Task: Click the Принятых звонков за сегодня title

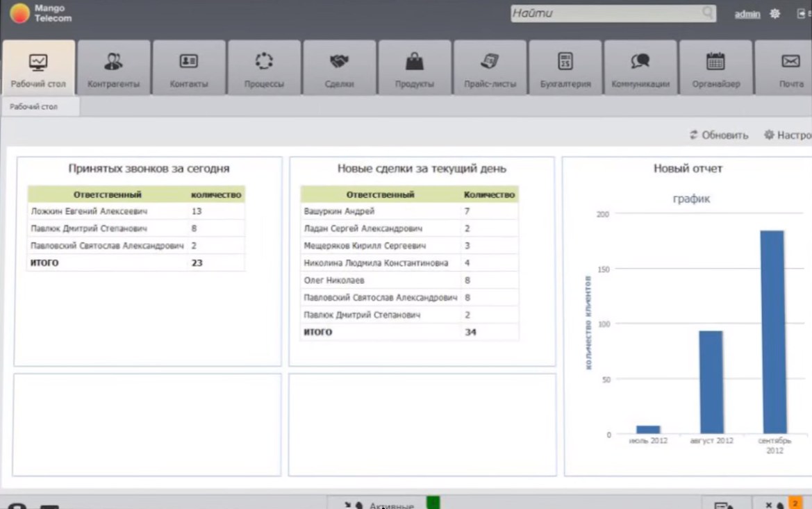Action: pos(149,168)
